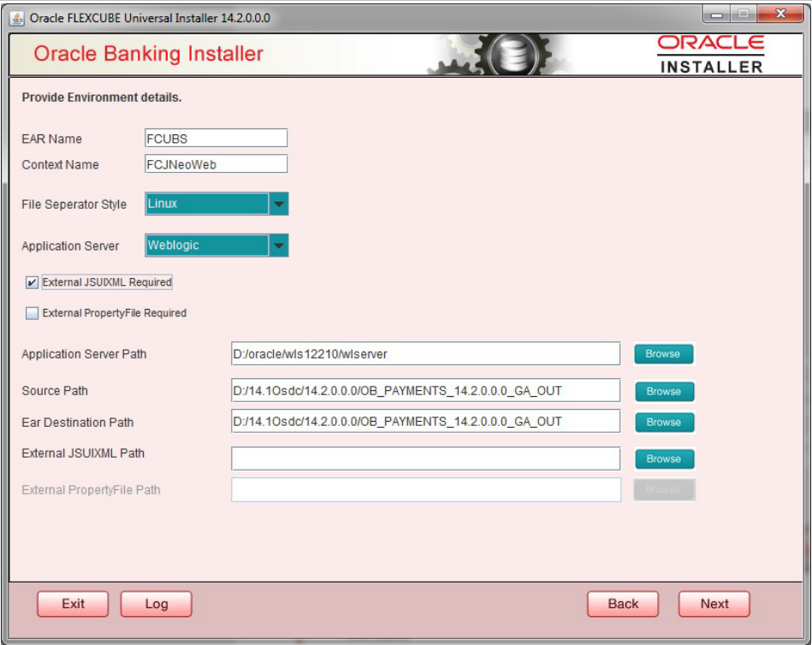Click the Java icon in title bar
The height and width of the screenshot is (645, 812).
coord(16,18)
